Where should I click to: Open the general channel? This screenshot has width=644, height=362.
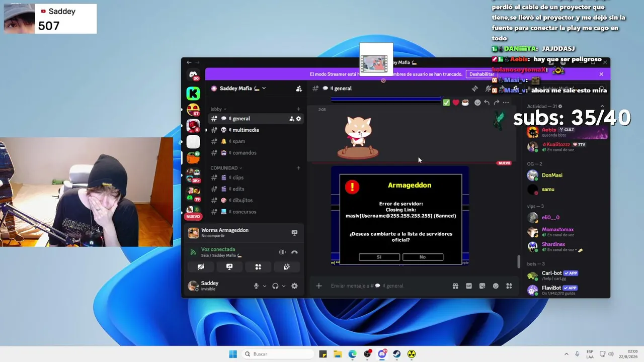pos(256,119)
